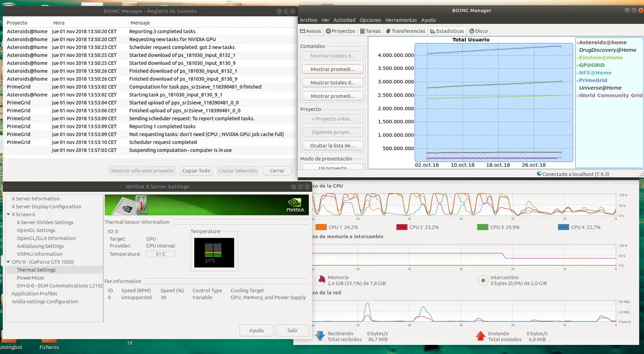Screen dimensions: 644x354
Task: Open OpenGL/GLX Information
Action: tap(46, 238)
